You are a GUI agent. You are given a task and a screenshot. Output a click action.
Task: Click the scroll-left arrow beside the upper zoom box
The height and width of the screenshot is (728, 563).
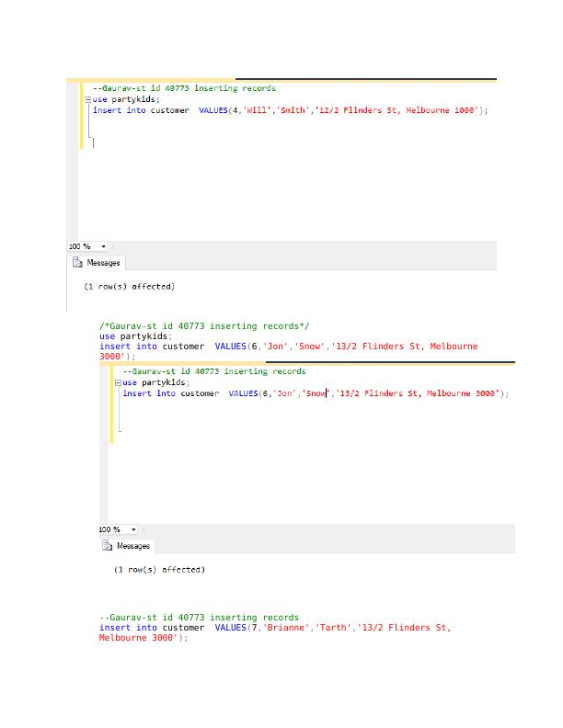115,246
